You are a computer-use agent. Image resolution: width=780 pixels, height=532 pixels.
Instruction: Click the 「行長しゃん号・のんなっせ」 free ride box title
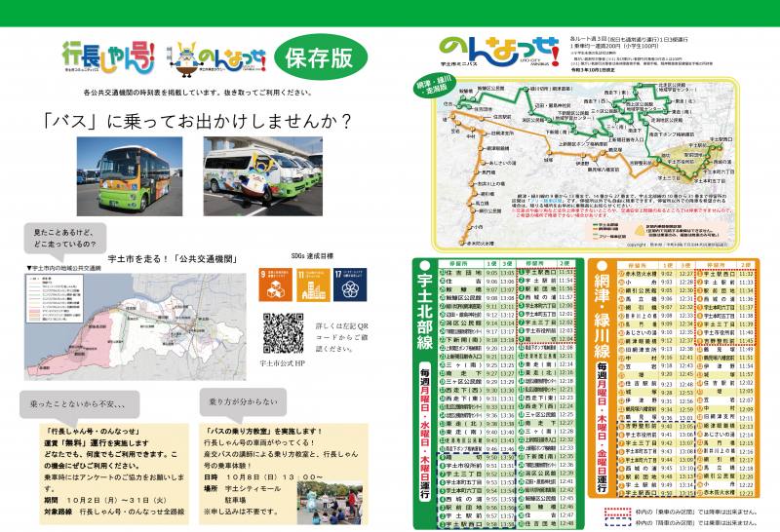(93, 431)
